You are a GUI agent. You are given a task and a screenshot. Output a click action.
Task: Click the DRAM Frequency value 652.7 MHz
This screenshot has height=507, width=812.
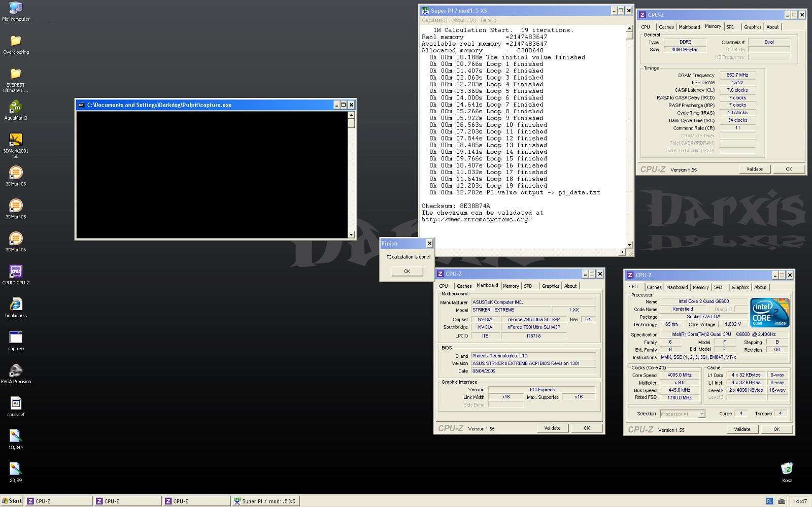coord(737,75)
